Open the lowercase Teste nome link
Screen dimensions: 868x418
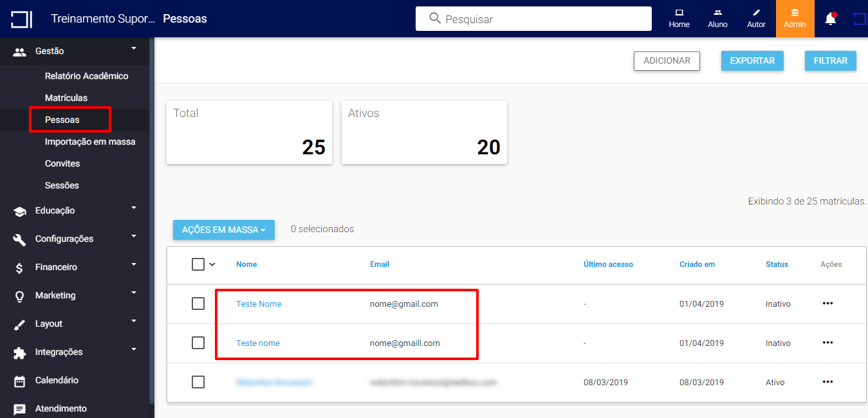258,343
